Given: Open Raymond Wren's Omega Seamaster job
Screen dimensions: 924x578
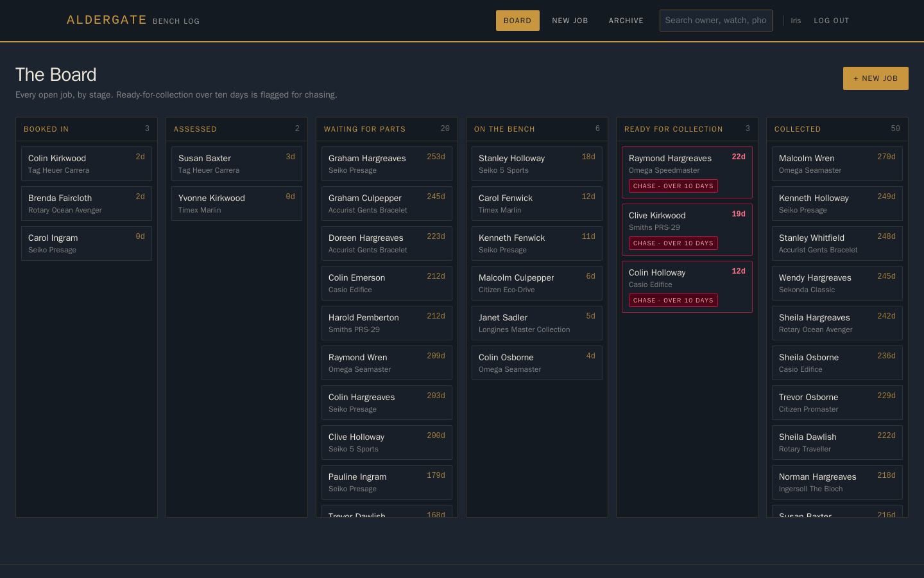Looking at the screenshot, I should [x=387, y=363].
